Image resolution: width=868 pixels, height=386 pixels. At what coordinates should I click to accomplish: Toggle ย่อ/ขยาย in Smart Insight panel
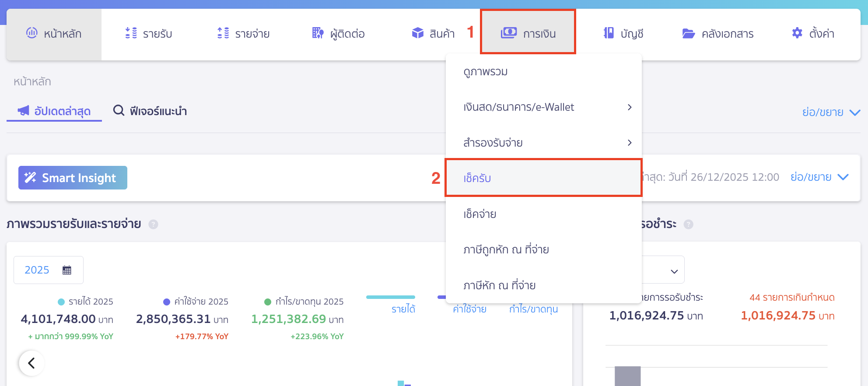tap(819, 177)
